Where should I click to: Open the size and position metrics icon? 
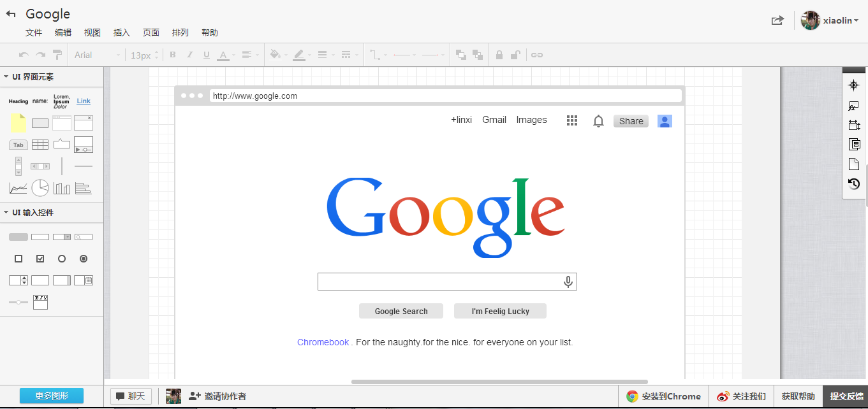point(854,126)
